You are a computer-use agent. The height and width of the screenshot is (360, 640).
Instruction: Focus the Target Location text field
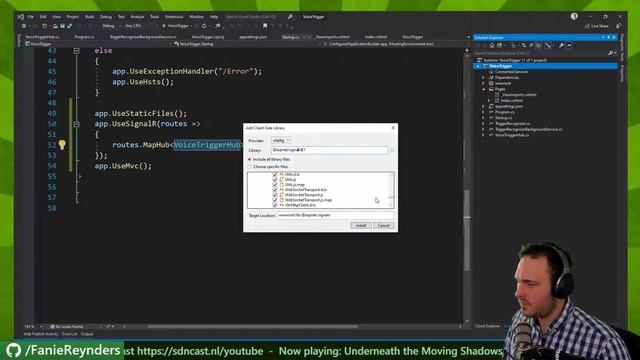[336, 215]
